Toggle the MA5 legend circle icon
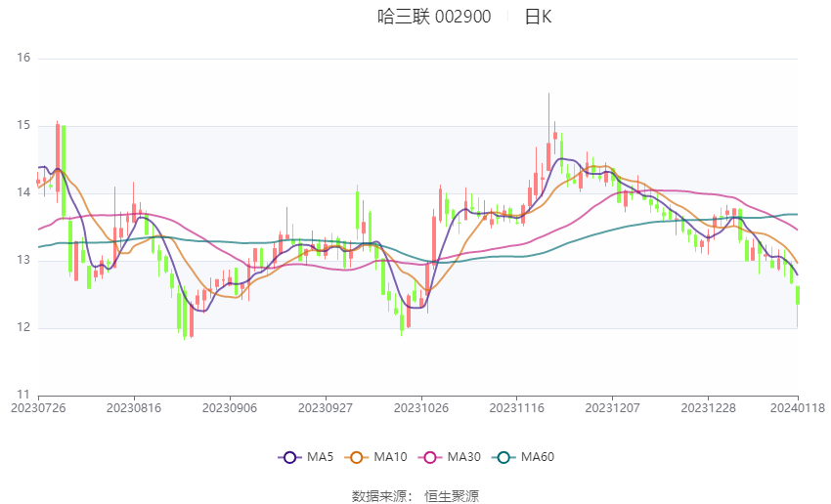831x504 pixels. (x=290, y=457)
